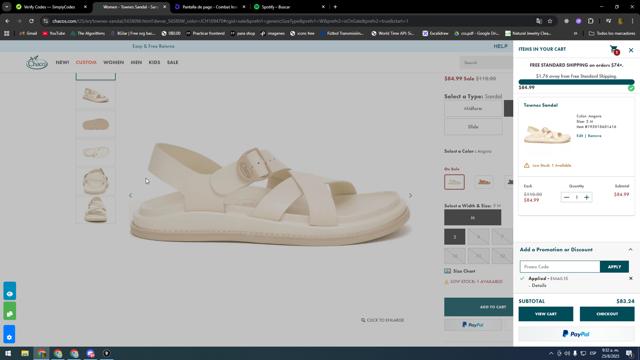This screenshot has height=360, width=640.
Task: Click the Add to Cart button
Action: [478, 307]
